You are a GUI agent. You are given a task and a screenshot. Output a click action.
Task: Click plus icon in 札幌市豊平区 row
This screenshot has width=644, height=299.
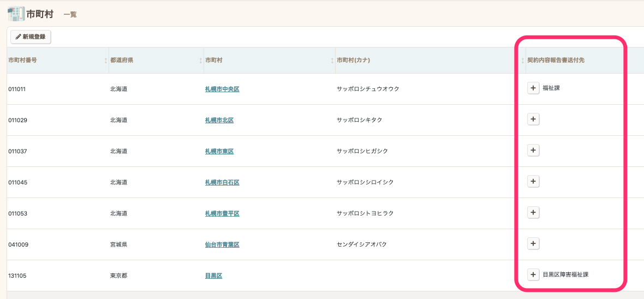[x=533, y=213]
